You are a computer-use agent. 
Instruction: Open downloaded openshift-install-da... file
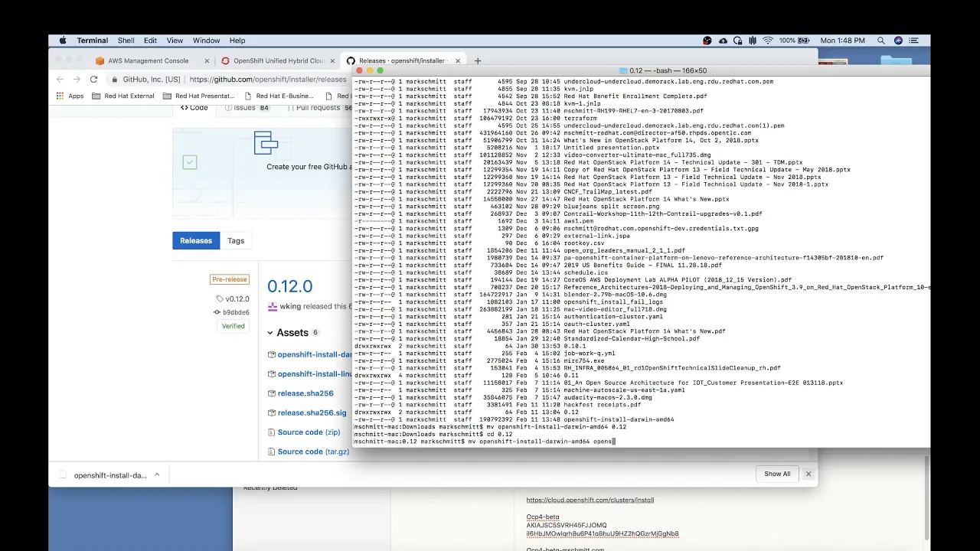(x=110, y=475)
